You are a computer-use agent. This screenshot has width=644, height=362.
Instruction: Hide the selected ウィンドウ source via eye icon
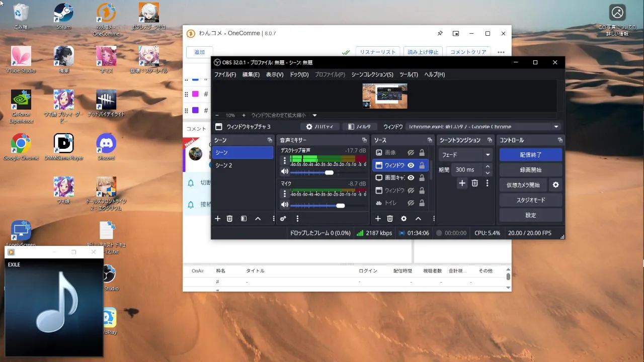[x=411, y=165]
